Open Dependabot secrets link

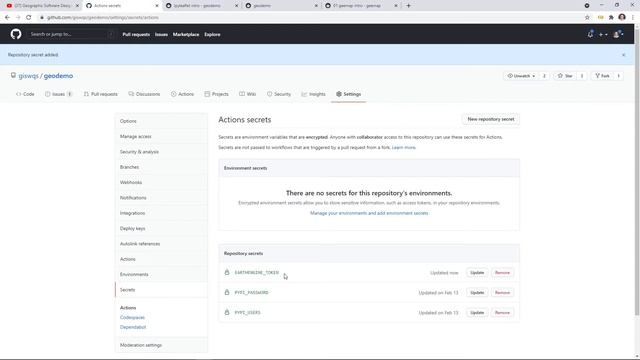coord(133,327)
